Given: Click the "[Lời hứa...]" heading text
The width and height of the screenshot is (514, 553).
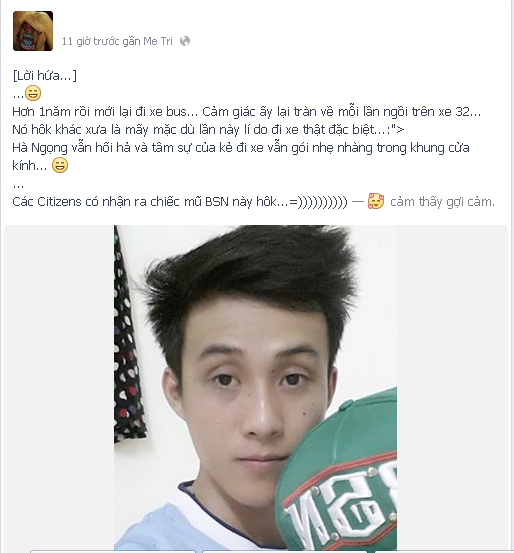Looking at the screenshot, I should point(44,75).
